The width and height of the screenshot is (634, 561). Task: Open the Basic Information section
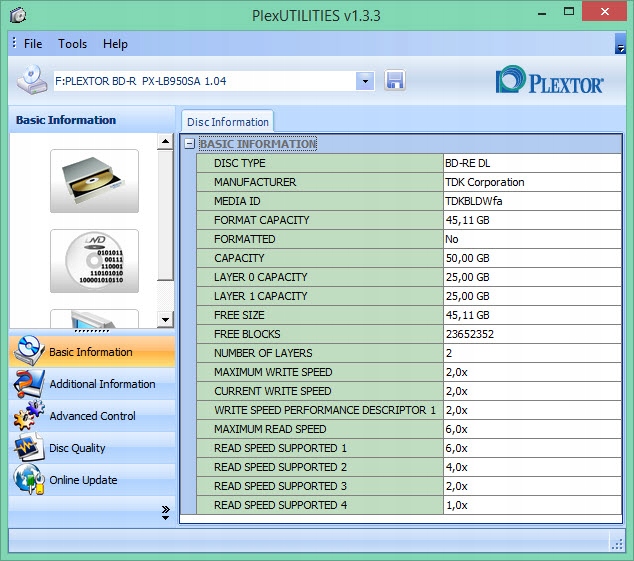click(92, 352)
